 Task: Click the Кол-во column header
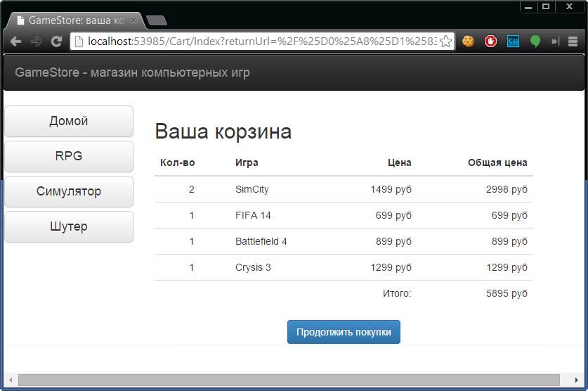tap(177, 163)
